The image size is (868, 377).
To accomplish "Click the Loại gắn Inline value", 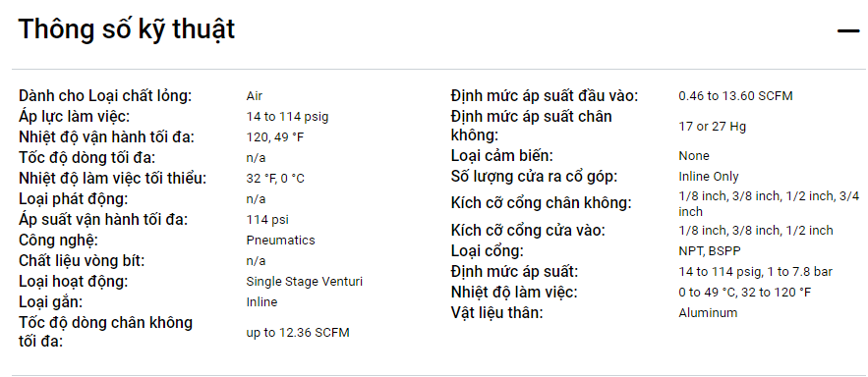I will click(x=261, y=302).
